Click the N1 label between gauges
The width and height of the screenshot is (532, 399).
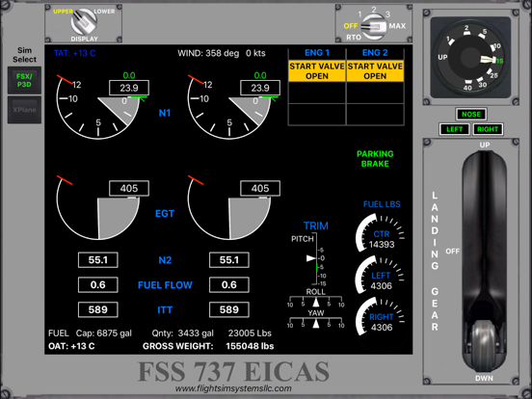165,113
